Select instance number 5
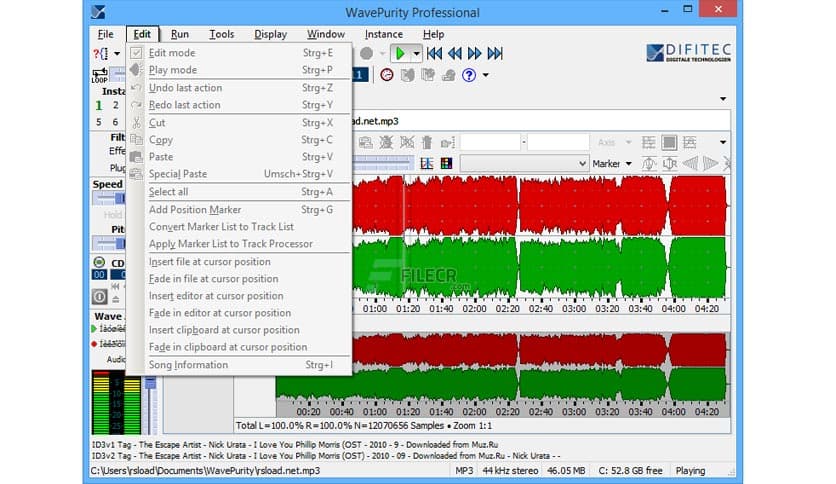This screenshot has width=836, height=484. click(x=99, y=122)
